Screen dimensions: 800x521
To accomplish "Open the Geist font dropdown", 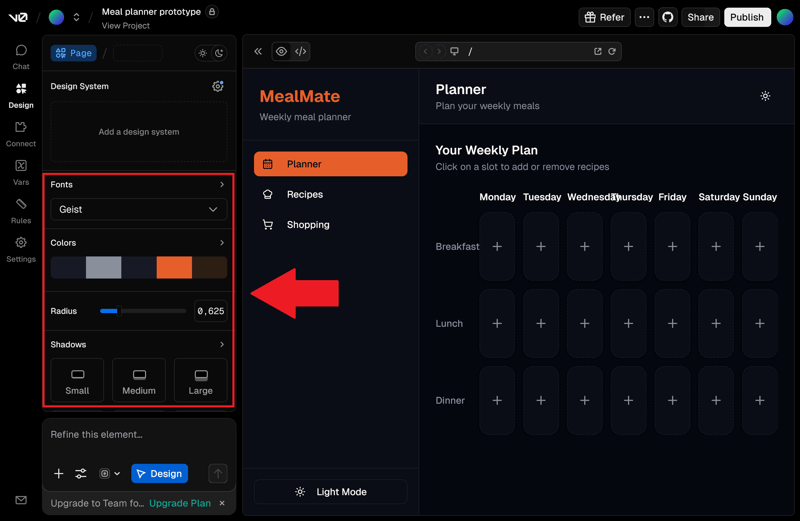I will click(x=139, y=210).
